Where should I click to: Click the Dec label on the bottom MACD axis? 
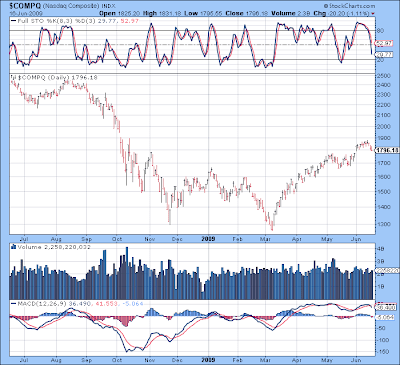click(x=177, y=360)
